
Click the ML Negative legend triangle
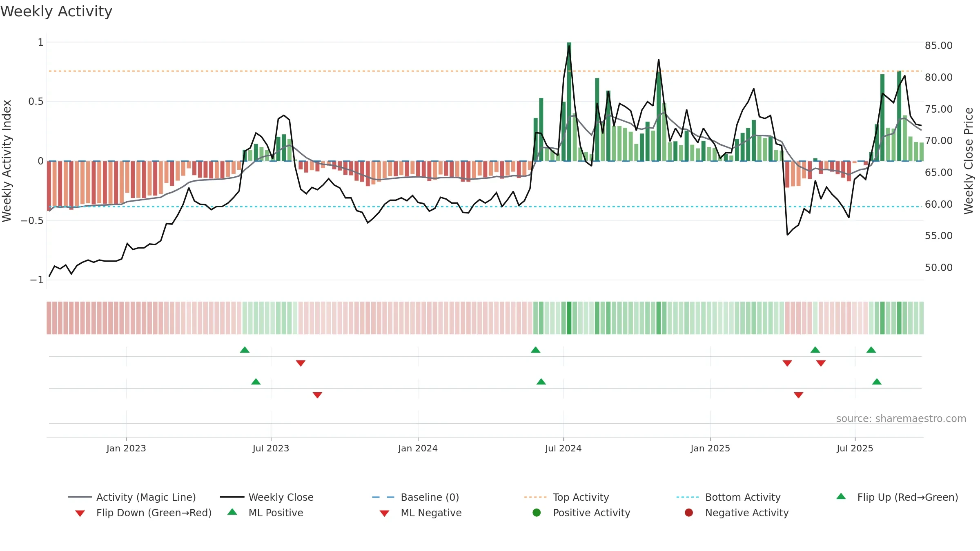pos(384,513)
